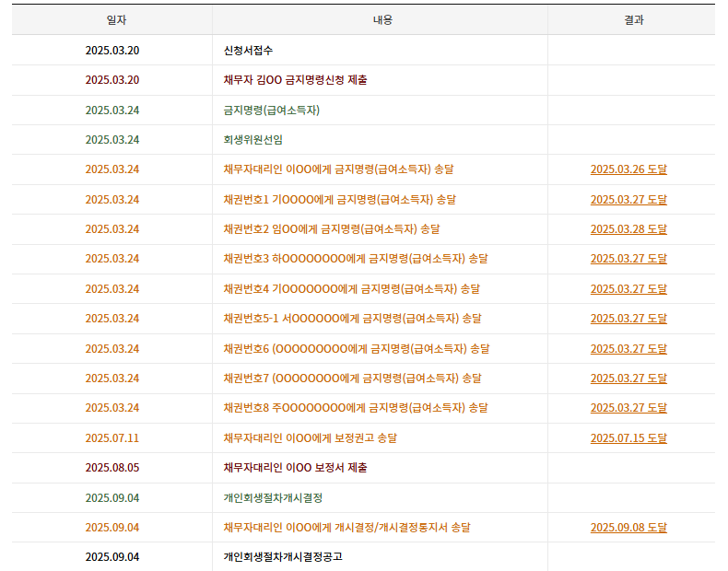Image resolution: width=728 pixels, height=571 pixels.
Task: Select the 개인회생절차개시결정 entry without 공고
Action: pyautogui.click(x=273, y=498)
